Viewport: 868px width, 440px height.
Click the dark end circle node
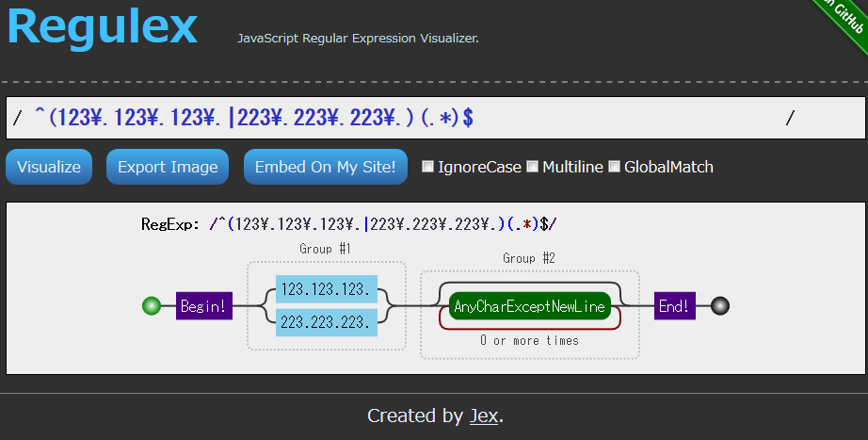pyautogui.click(x=719, y=306)
